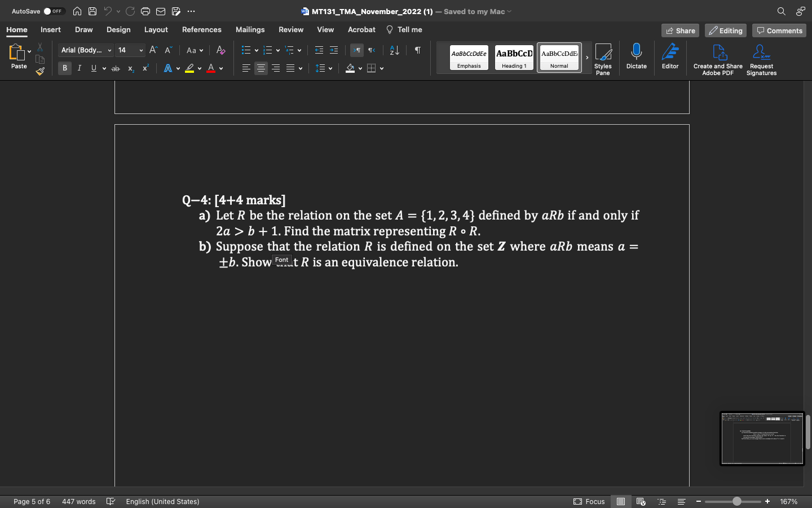
Task: Open the Editor tool
Action: pos(670,56)
